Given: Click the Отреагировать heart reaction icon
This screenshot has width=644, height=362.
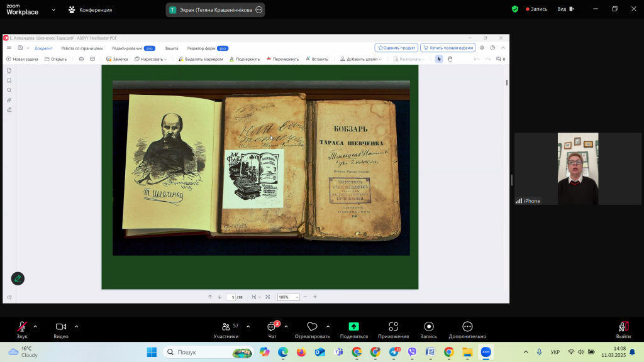Looking at the screenshot, I should [x=312, y=327].
